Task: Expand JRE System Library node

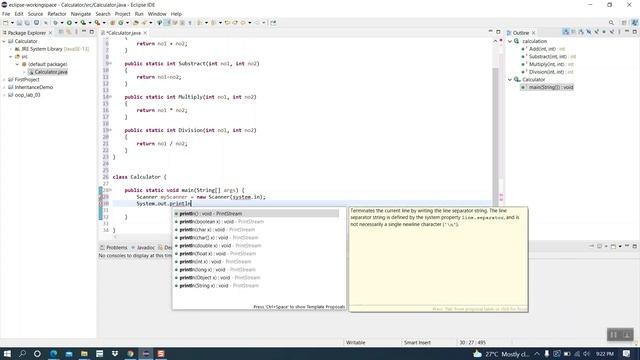Action: coord(11,49)
